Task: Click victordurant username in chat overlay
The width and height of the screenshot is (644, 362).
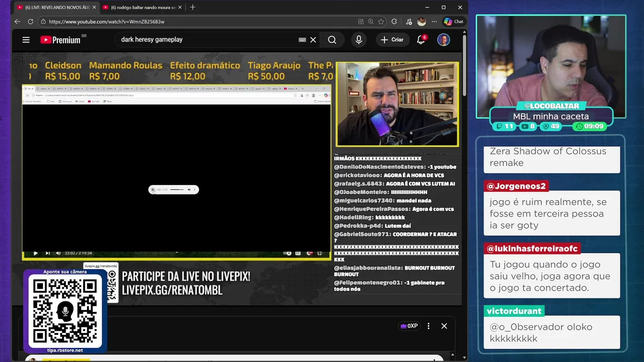Action: point(514,311)
